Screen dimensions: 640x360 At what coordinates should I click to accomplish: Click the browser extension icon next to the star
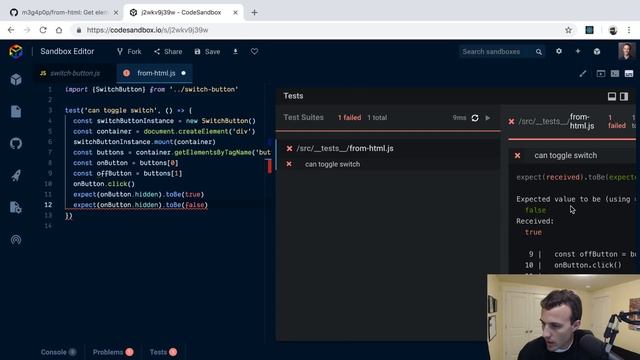[589, 30]
